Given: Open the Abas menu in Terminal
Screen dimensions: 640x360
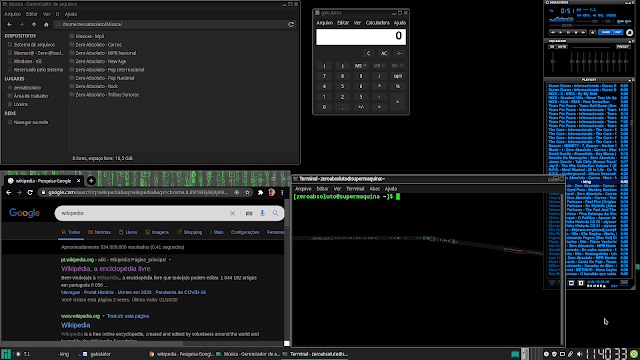Looking at the screenshot, I should point(374,189).
